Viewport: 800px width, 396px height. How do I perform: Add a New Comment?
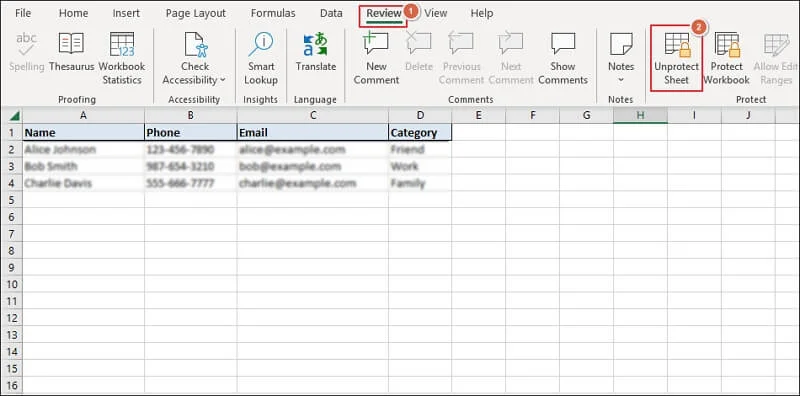377,59
